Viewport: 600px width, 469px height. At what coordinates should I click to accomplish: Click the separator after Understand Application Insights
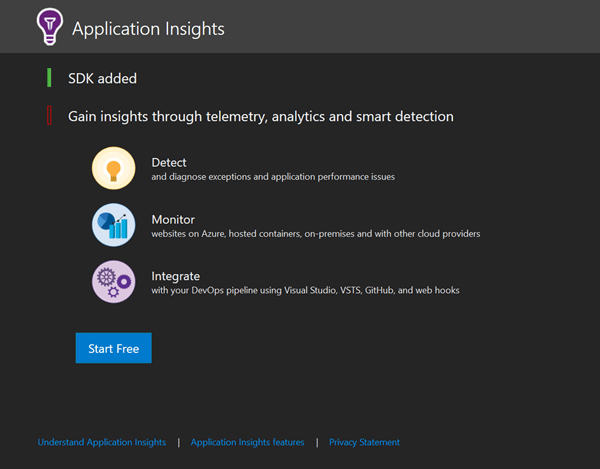(179, 442)
